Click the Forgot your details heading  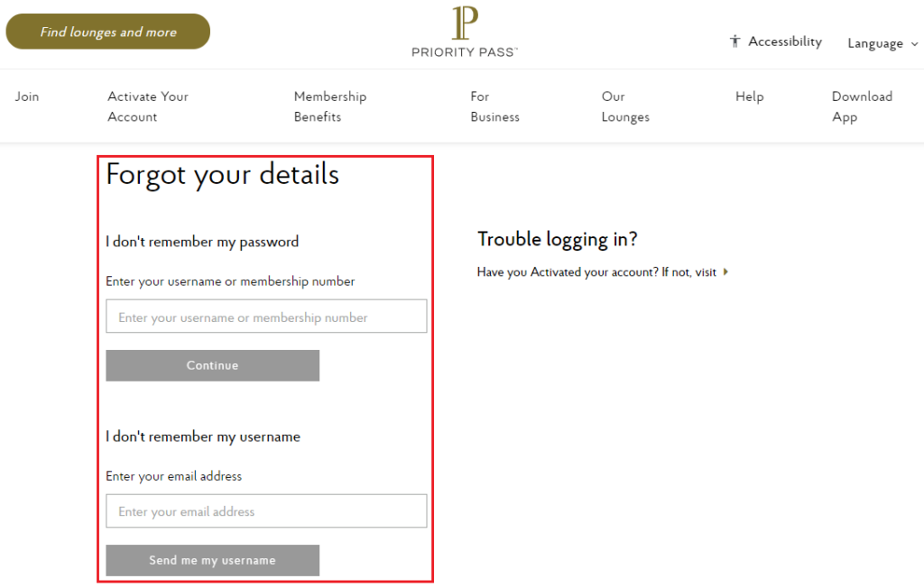(222, 174)
